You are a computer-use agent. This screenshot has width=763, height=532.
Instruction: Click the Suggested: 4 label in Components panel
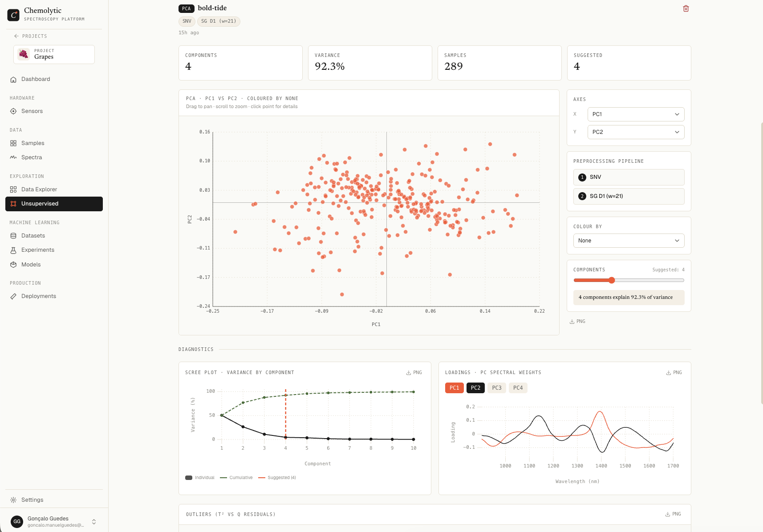pos(668,270)
